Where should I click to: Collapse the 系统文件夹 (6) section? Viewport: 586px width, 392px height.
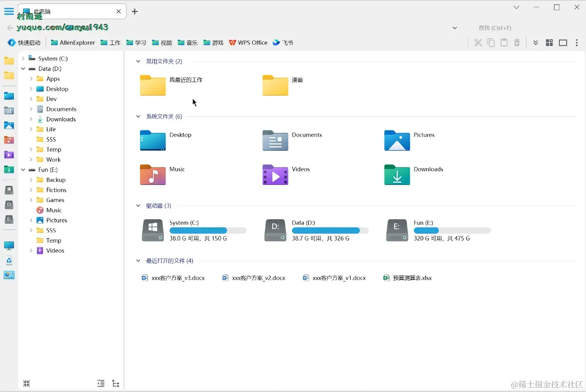tap(139, 116)
